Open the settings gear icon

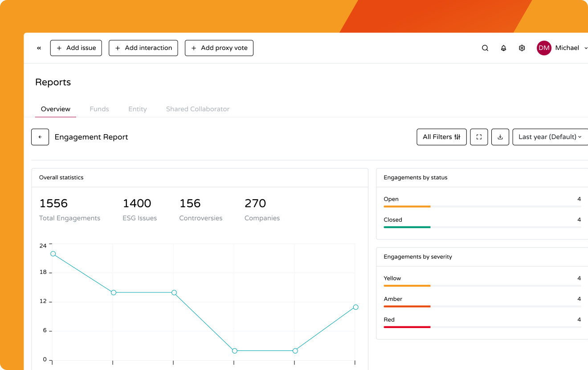(x=522, y=48)
